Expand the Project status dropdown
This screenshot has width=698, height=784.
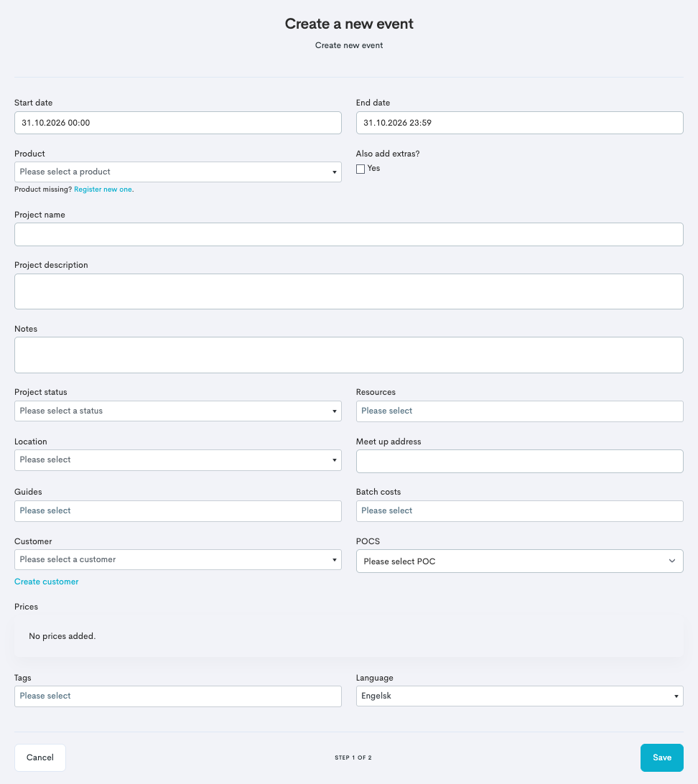coord(178,411)
